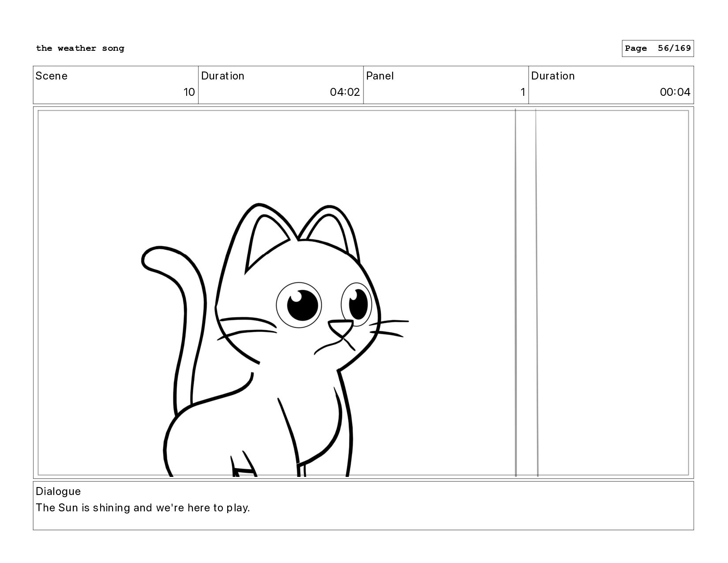Click the cat drawing in the storyboard panel

coord(274,340)
